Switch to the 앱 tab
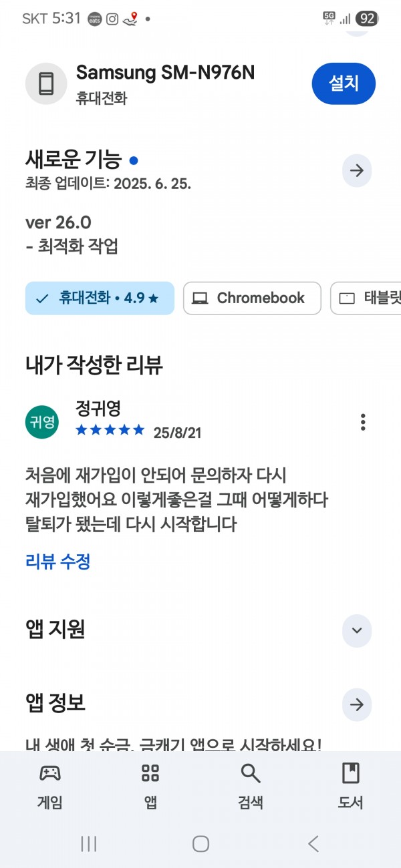401x868 pixels. coord(150,787)
